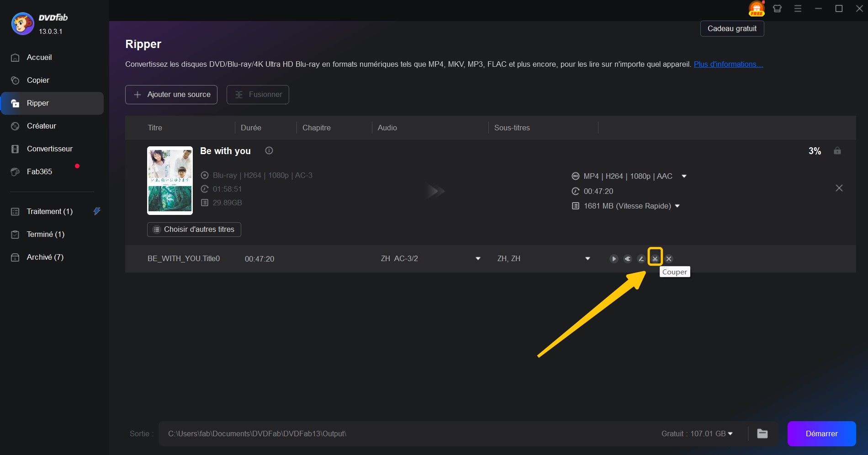
Task: Expand output profile MP4 | H264 dropdown
Action: [x=684, y=177]
